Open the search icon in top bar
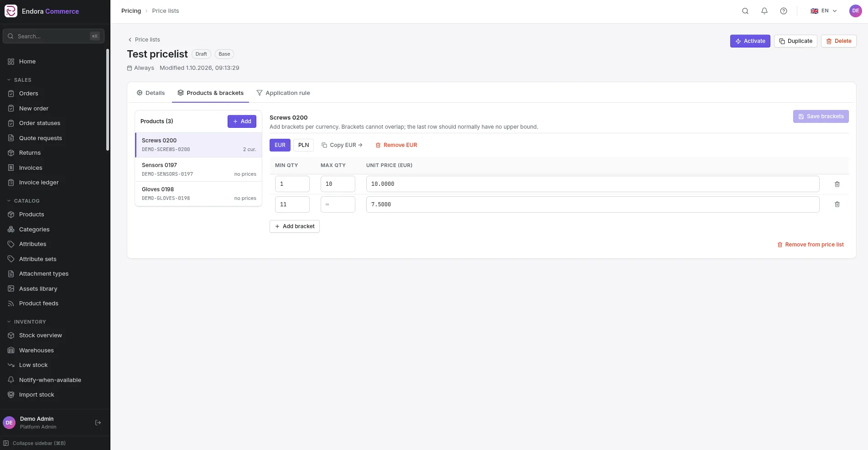 click(x=745, y=11)
